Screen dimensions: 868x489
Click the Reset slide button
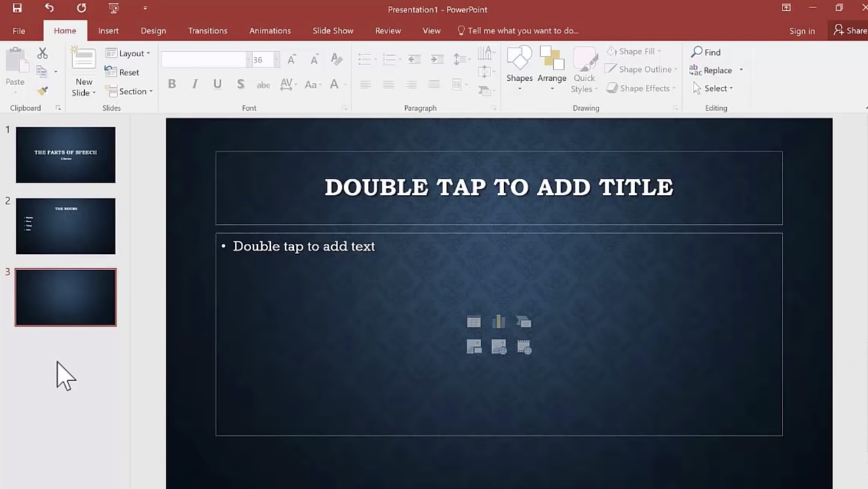(x=122, y=73)
